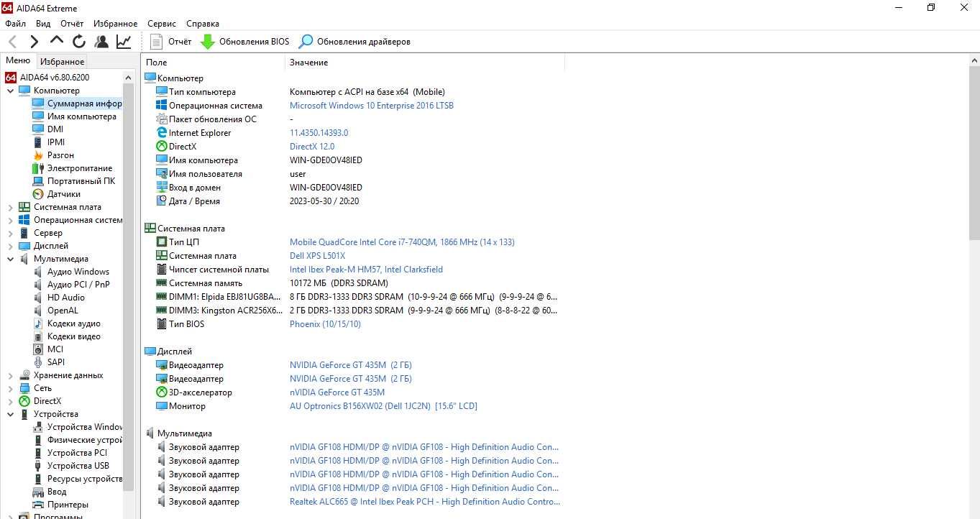980x519 pixels.
Task: Open the Отчёт menu in menu bar
Action: [72, 24]
